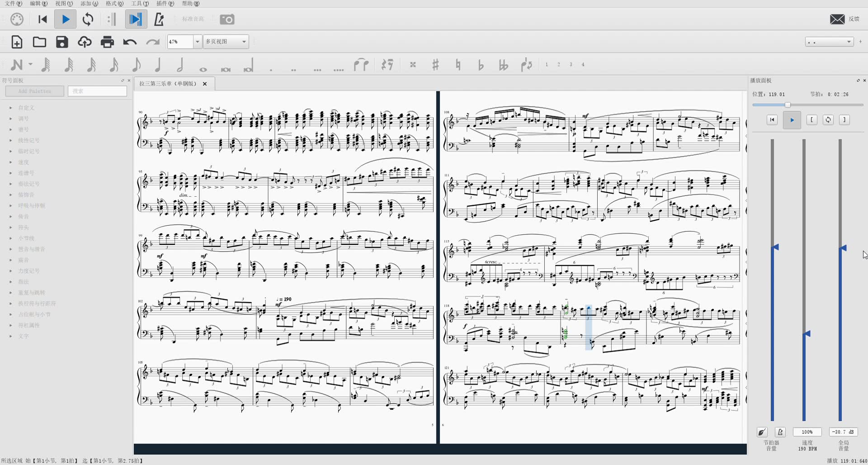Add tie between notes

[x=361, y=65]
